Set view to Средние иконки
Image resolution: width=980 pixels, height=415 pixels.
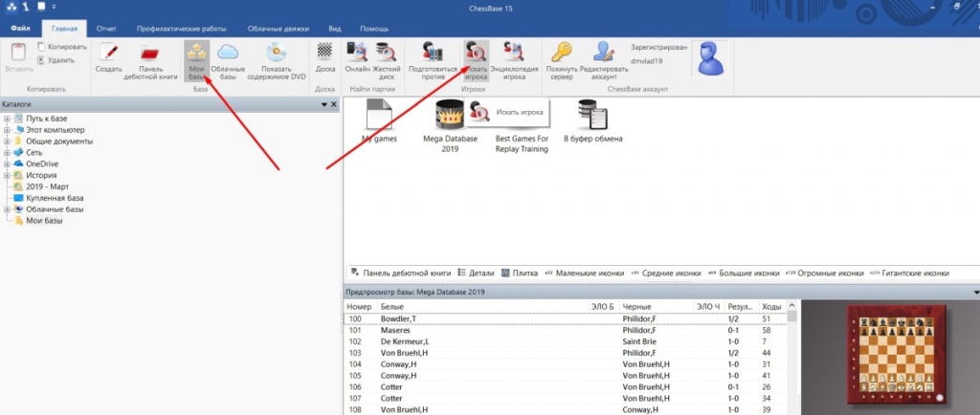(x=666, y=273)
